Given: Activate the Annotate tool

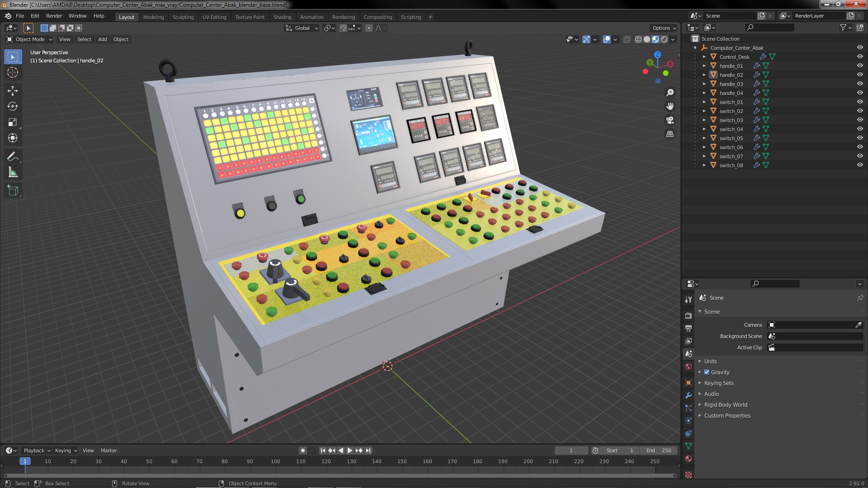Looking at the screenshot, I should click(13, 157).
